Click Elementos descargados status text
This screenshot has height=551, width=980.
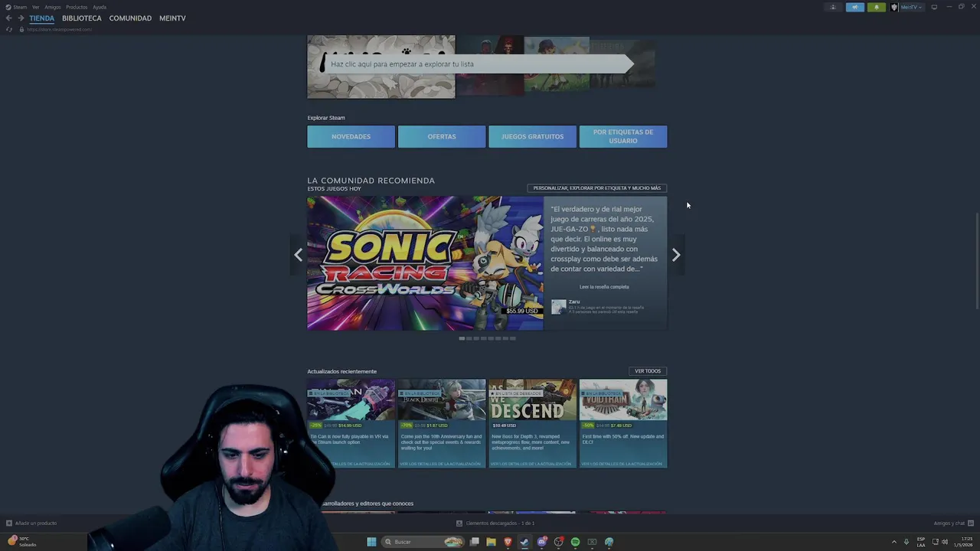[x=500, y=523]
